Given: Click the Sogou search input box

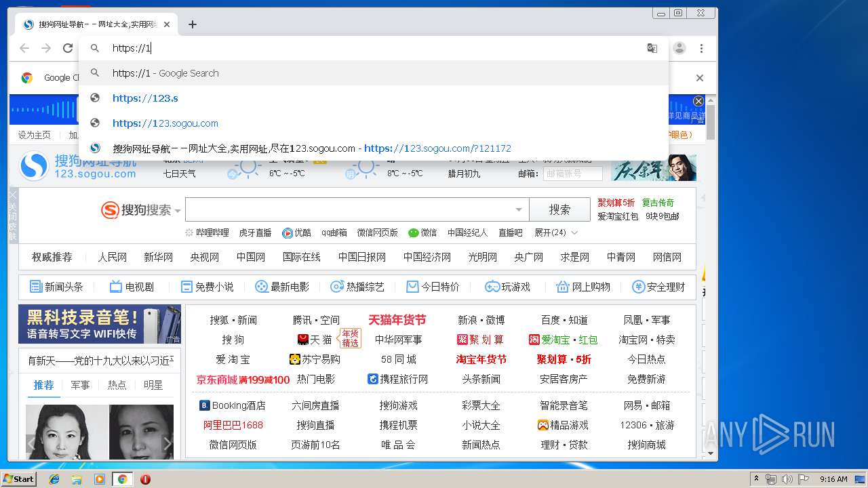Looking at the screenshot, I should (349, 209).
